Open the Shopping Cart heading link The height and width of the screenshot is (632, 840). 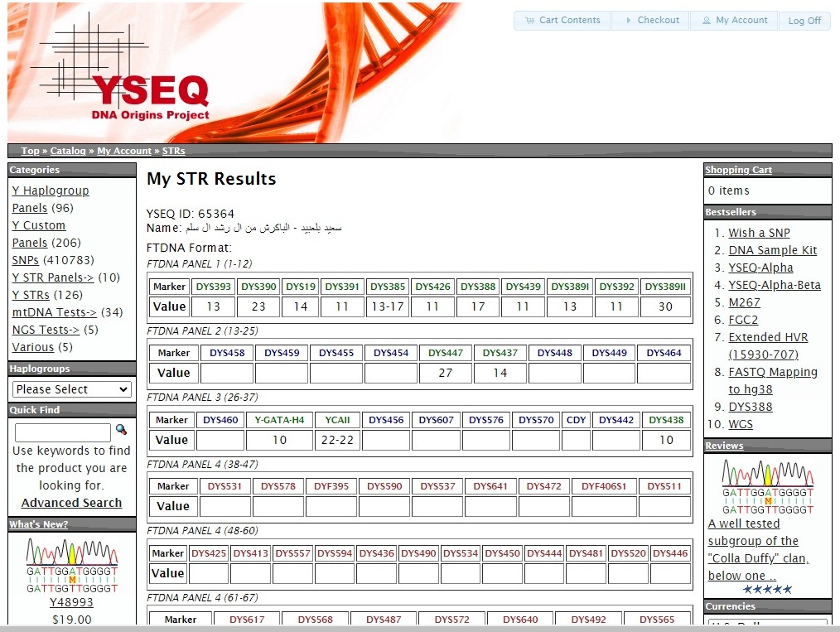coord(738,170)
